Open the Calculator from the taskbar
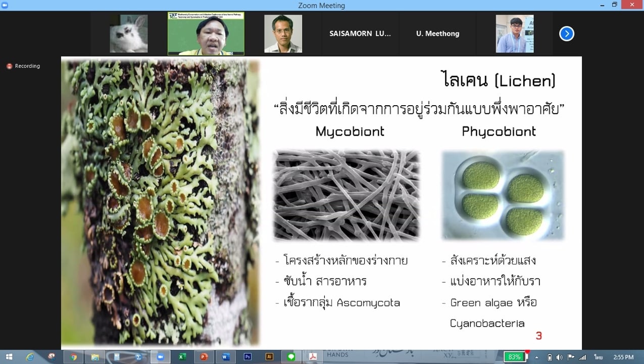Screen dimensions: 644x364 pyautogui.click(x=117, y=357)
